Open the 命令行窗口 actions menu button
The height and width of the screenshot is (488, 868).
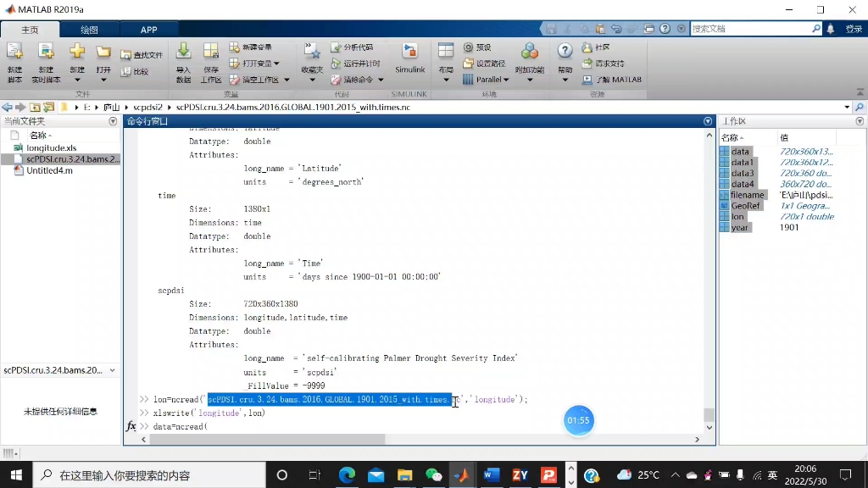coord(708,121)
